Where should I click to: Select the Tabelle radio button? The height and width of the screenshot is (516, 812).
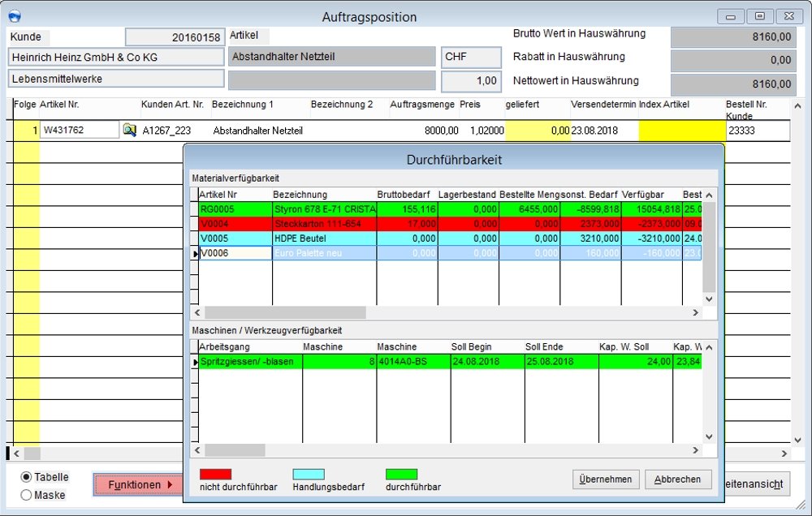pyautogui.click(x=26, y=477)
